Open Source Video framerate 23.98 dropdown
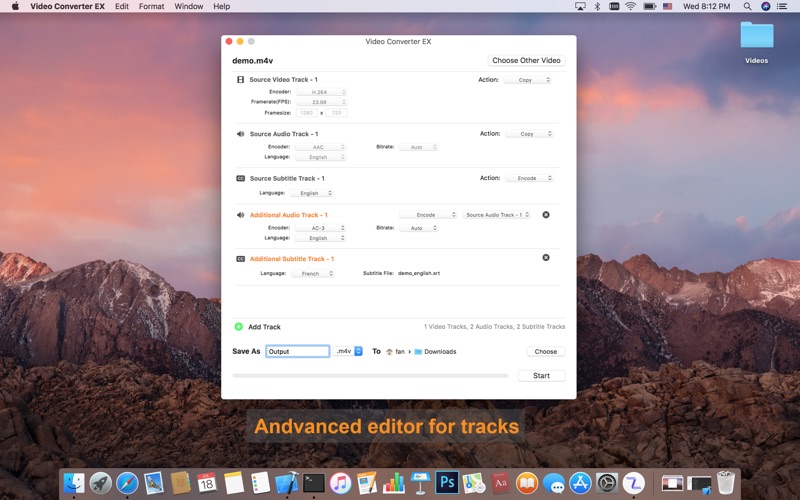The height and width of the screenshot is (500, 800). 321,102
